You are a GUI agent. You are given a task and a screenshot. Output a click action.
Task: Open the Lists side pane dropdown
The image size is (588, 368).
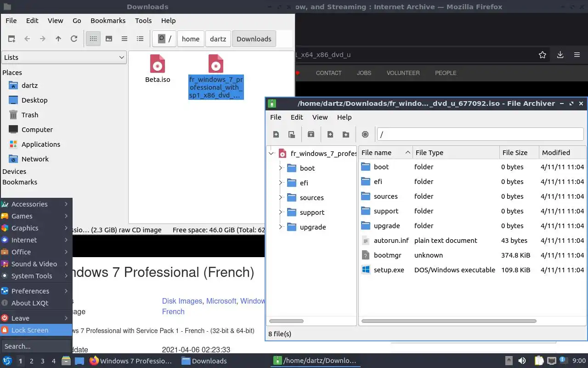[x=64, y=57]
